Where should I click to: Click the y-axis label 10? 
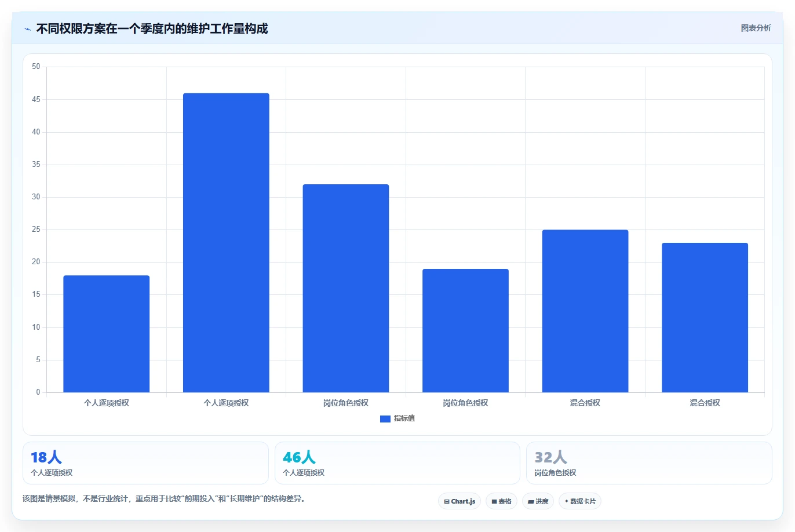pos(36,327)
